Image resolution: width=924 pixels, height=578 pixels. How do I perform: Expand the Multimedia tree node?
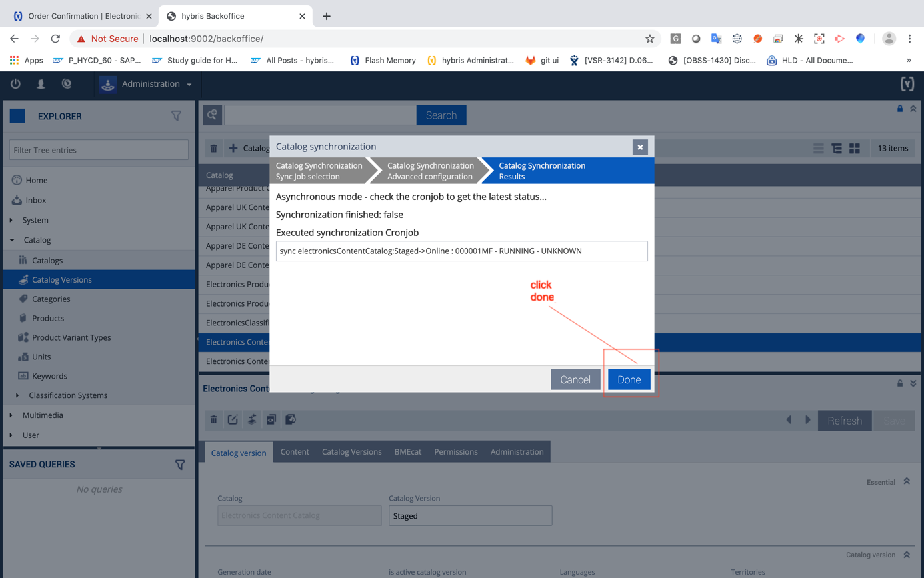point(11,415)
